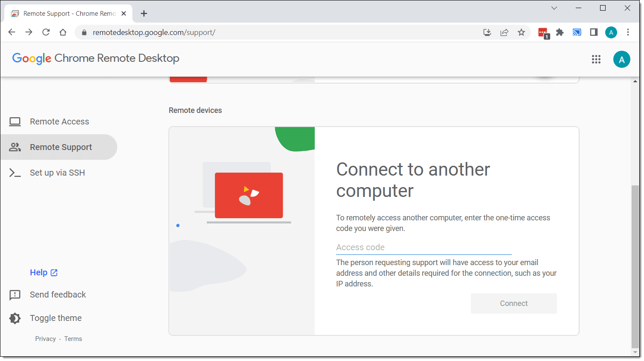
Task: Toggle theme in the sidebar
Action: click(x=55, y=318)
